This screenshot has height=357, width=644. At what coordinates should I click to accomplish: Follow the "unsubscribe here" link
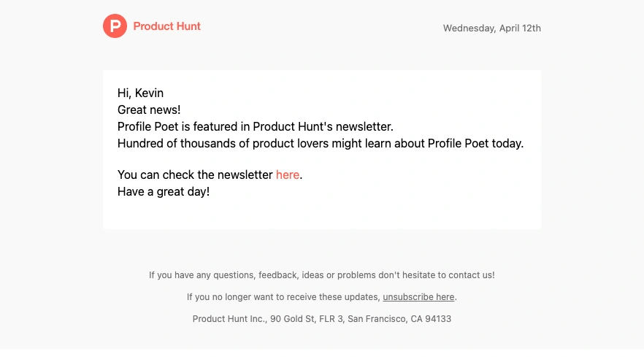pyautogui.click(x=418, y=296)
